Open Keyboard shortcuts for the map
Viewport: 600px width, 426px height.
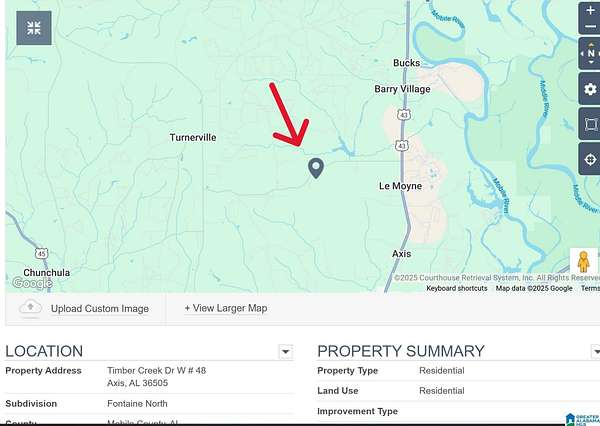pyautogui.click(x=457, y=288)
